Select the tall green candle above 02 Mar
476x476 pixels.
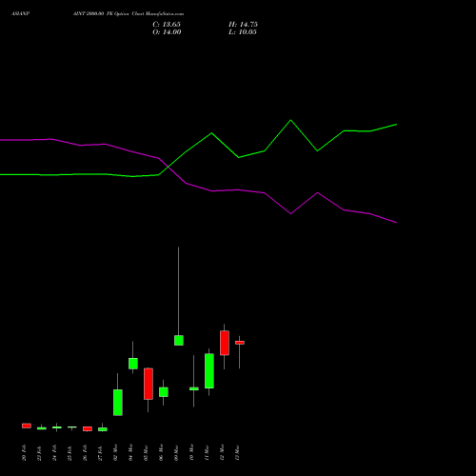click(x=118, y=403)
